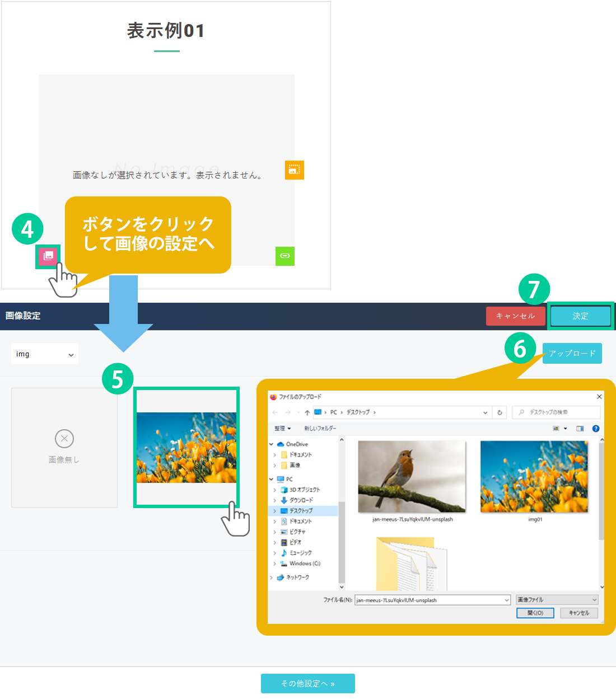Viewport: 616px width, 700px height.
Task: Open the img folder dropdown
Action: click(45, 354)
